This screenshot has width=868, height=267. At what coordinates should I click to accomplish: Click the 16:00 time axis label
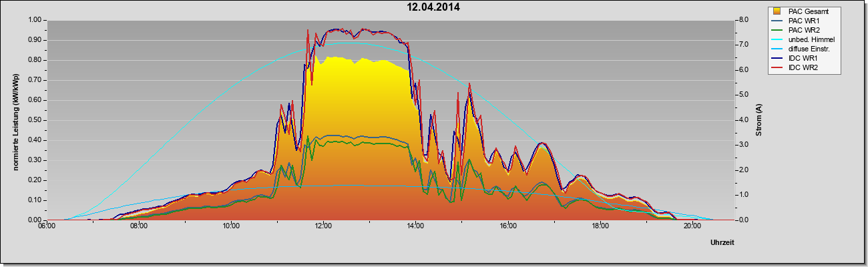tap(507, 226)
